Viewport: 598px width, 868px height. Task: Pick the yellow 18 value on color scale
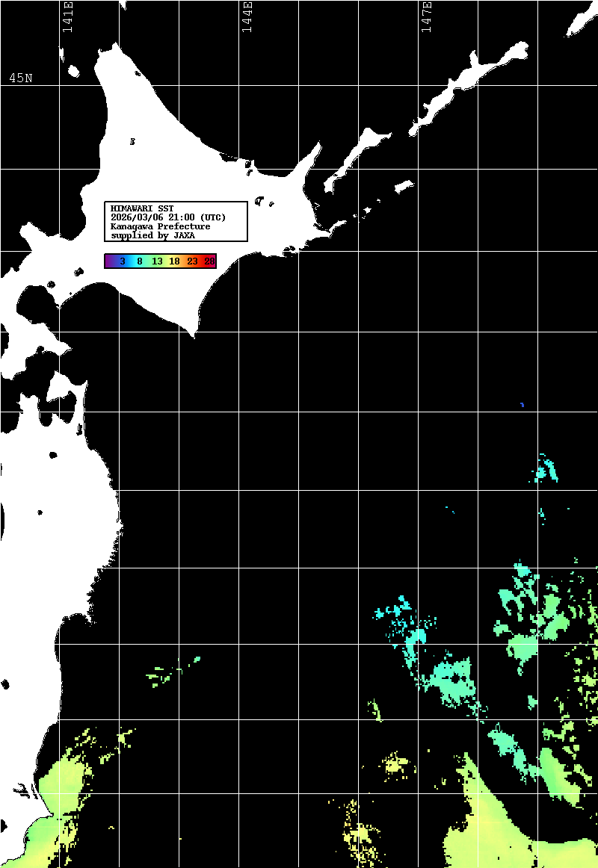click(x=174, y=261)
